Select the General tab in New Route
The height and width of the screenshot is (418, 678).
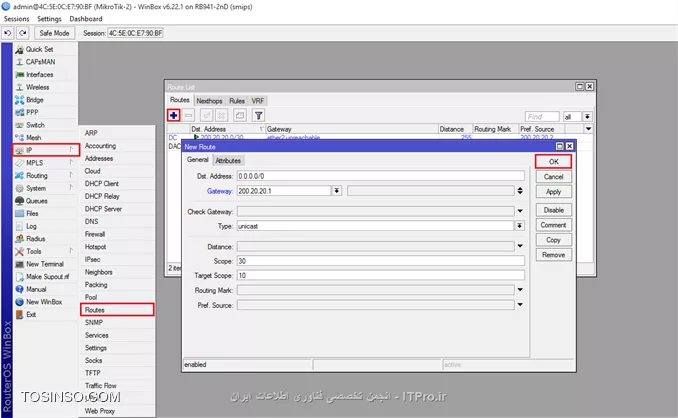tap(198, 160)
